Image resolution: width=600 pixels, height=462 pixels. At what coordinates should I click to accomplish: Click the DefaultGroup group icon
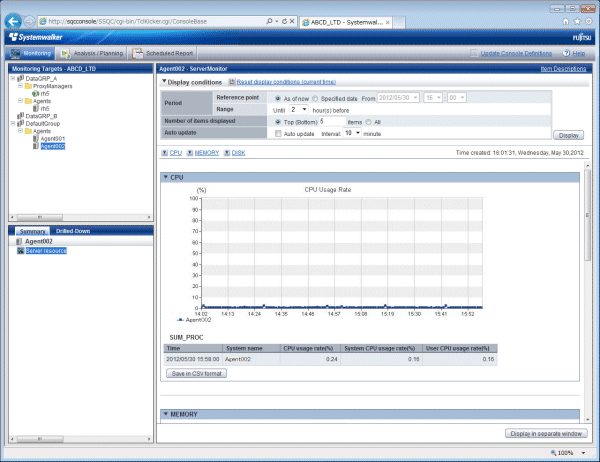21,123
